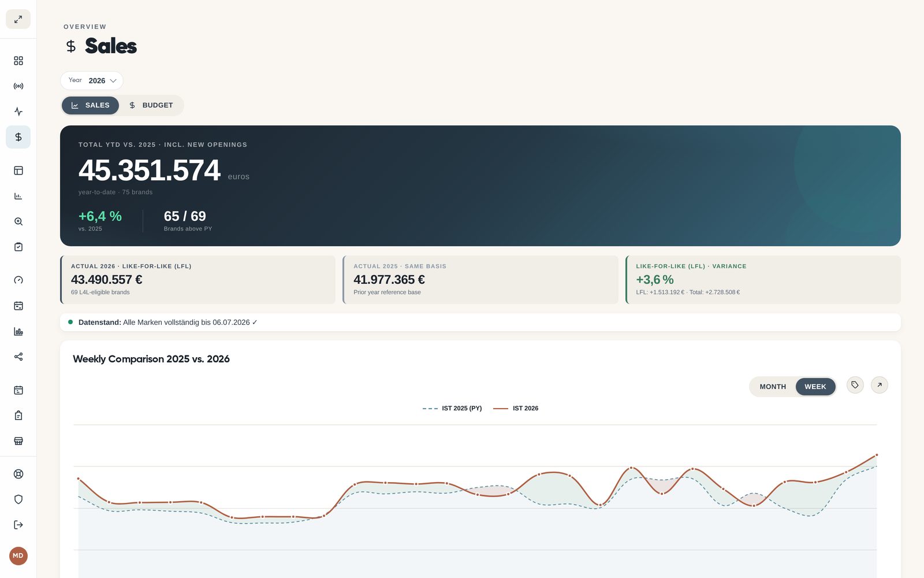Open the calendar icon just below the gauge icon

tap(18, 306)
